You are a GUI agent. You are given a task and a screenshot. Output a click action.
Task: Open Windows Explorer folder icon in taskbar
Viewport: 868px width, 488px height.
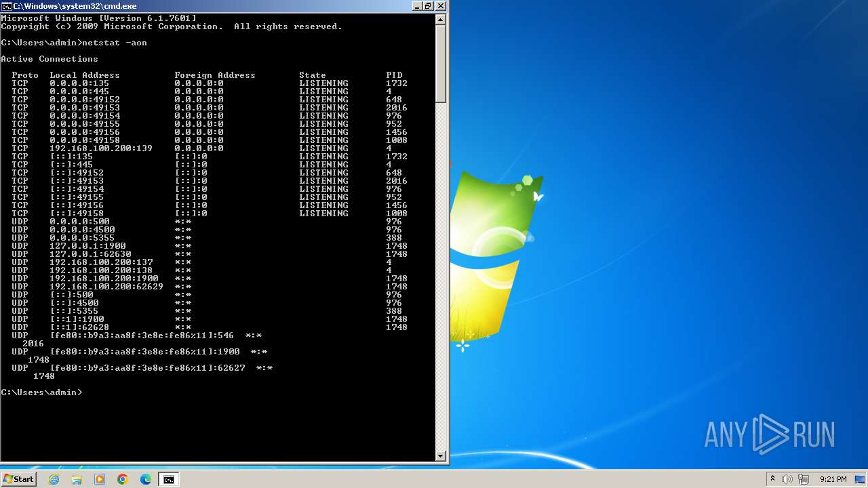(x=77, y=479)
